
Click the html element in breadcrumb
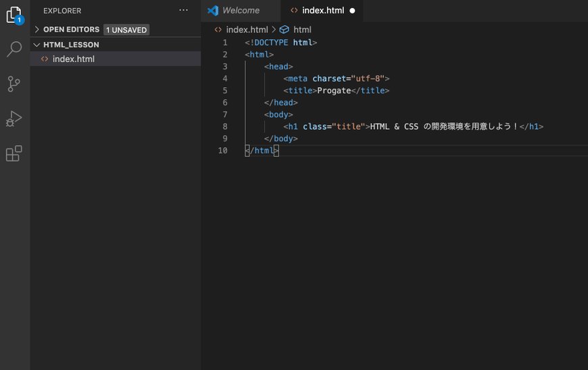point(302,30)
